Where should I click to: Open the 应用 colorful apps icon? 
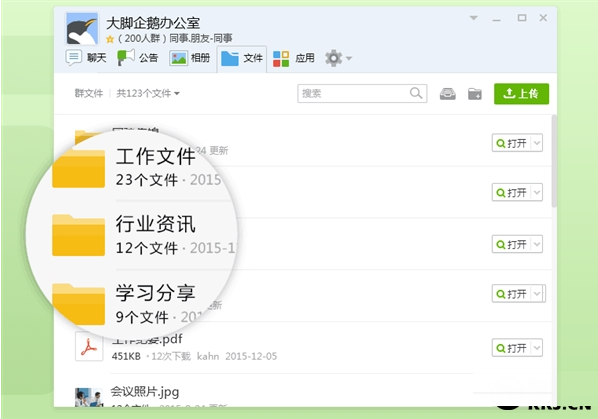coord(281,59)
